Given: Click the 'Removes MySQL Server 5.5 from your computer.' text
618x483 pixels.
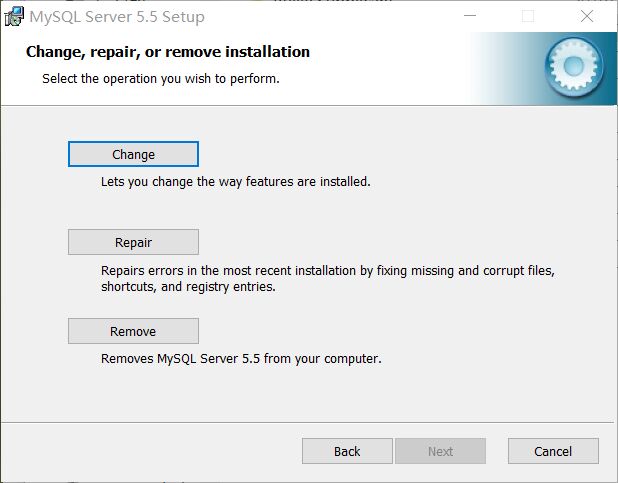Looking at the screenshot, I should click(241, 359).
